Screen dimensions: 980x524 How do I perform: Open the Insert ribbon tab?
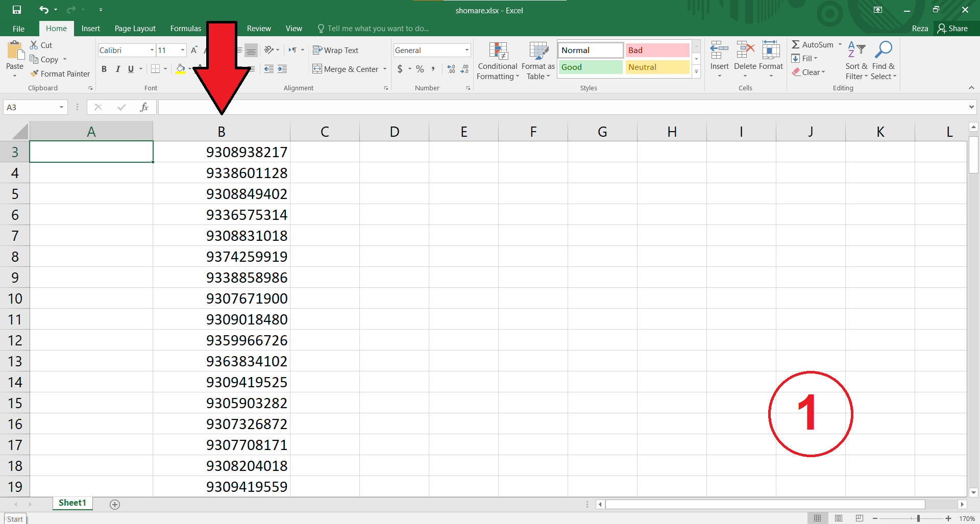click(90, 29)
